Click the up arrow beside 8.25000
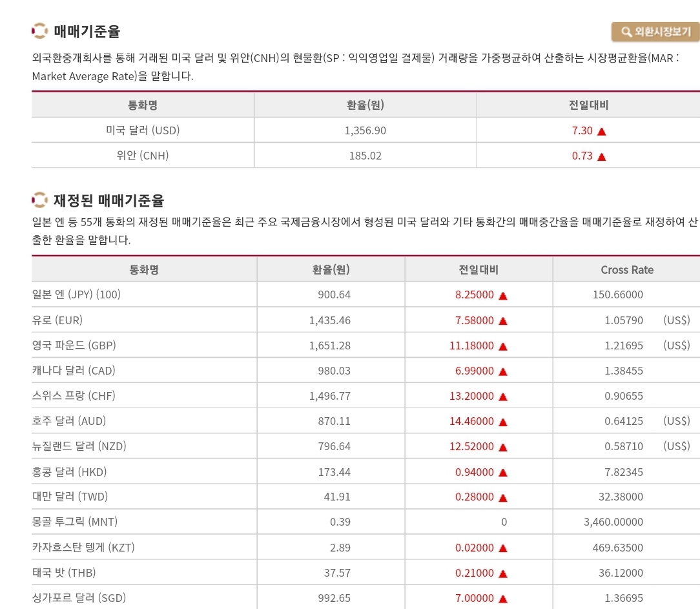 click(x=502, y=296)
